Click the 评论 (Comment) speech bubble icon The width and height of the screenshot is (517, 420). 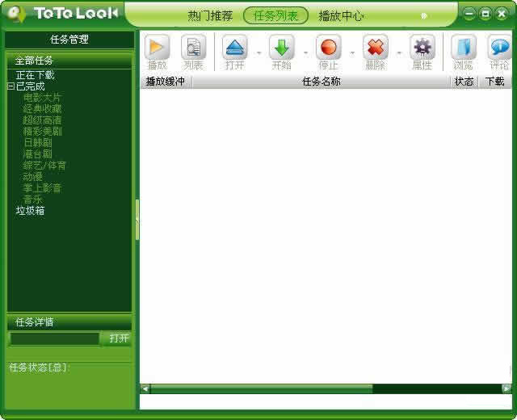(499, 48)
